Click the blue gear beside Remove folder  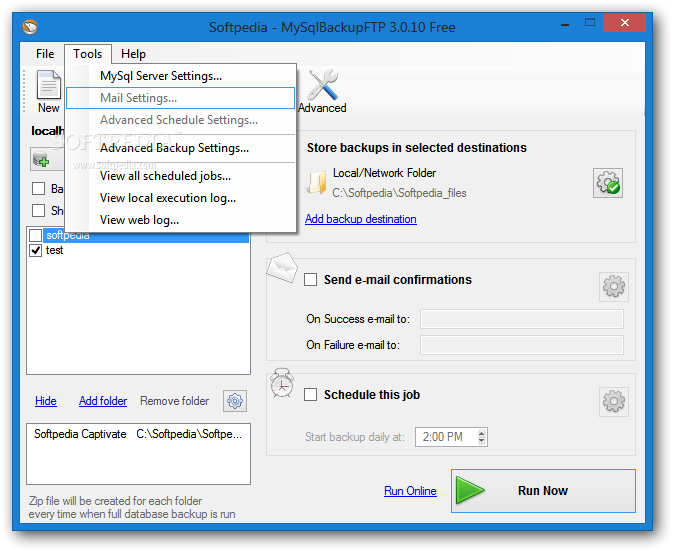pyautogui.click(x=235, y=401)
